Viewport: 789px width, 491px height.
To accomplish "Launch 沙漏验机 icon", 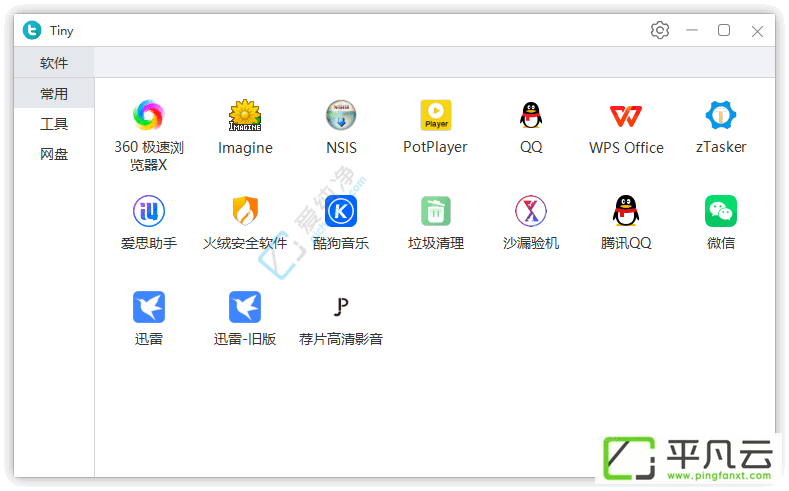I will pyautogui.click(x=531, y=211).
